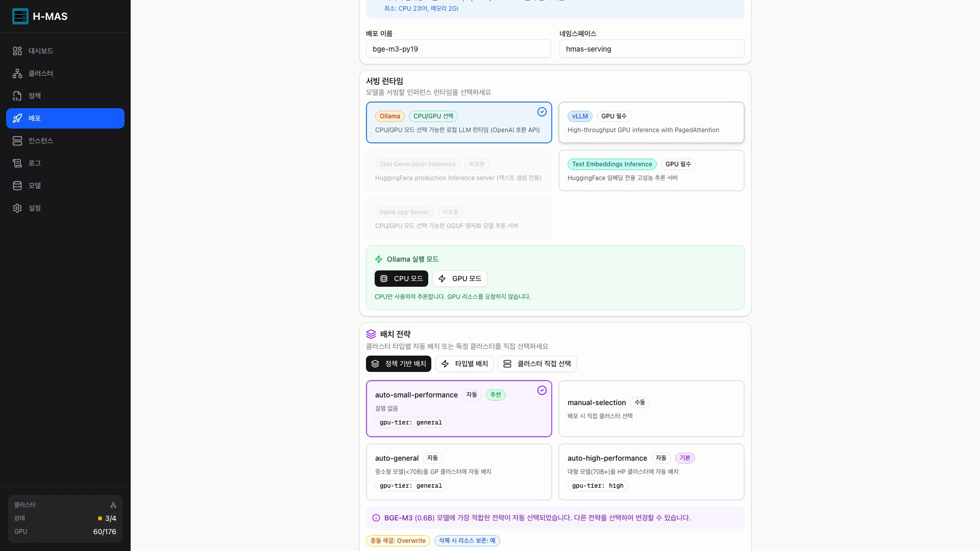This screenshot has width=980, height=551.
Task: Select Text Embeddings Inference runtime
Action: (x=651, y=170)
